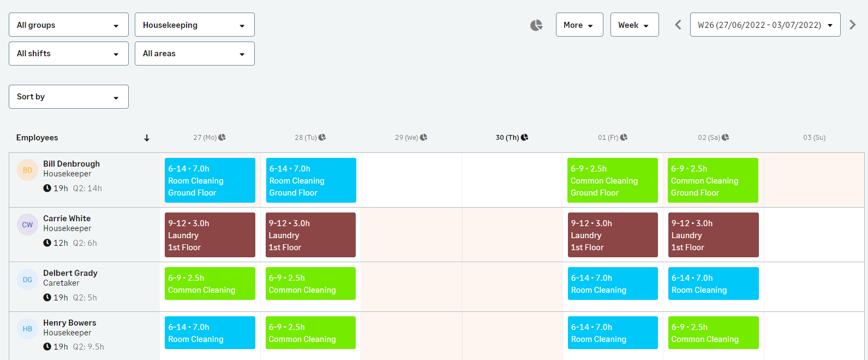This screenshot has height=360, width=868.
Task: Click the pie icon next to 28 (Tu)
Action: [322, 137]
